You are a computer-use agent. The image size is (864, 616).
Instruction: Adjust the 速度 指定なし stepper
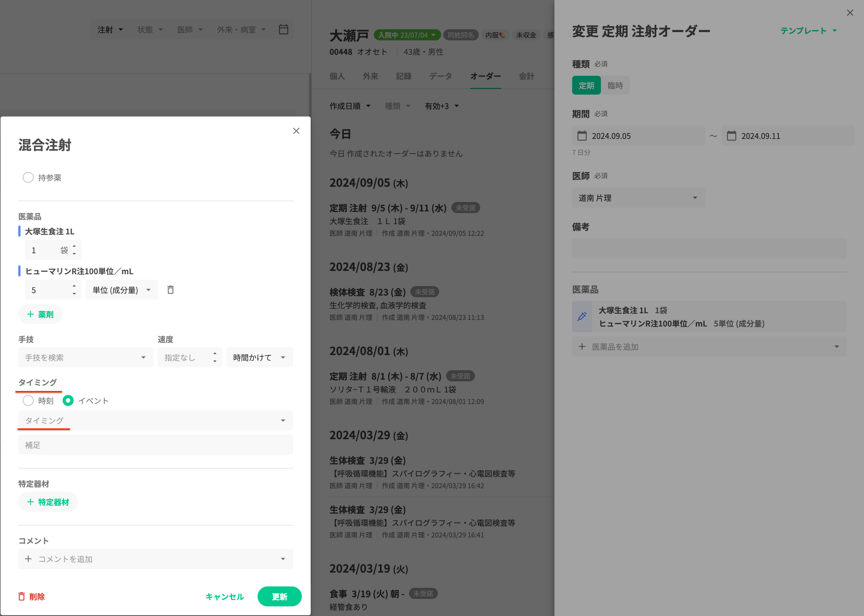point(215,357)
